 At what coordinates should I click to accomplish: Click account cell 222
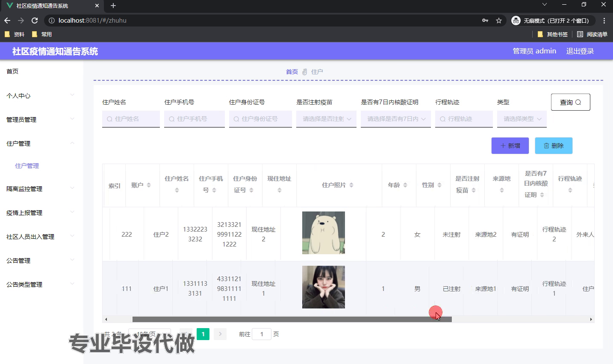click(127, 235)
